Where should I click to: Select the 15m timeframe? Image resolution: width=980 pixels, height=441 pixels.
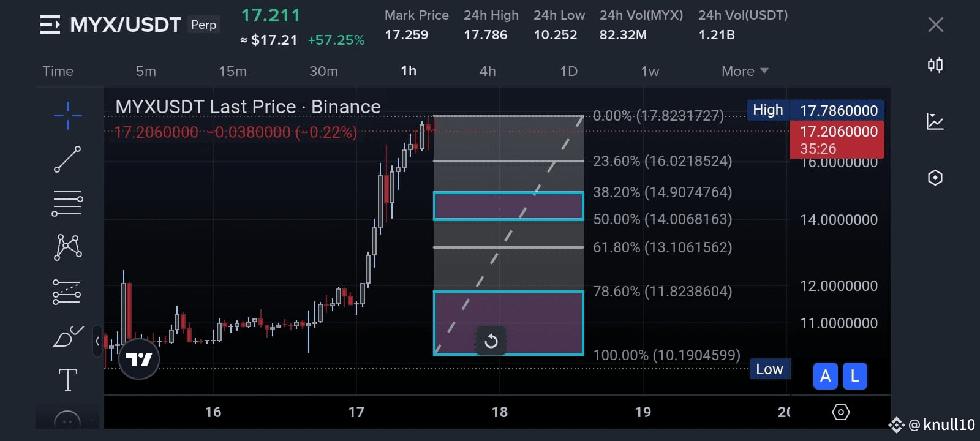click(233, 71)
